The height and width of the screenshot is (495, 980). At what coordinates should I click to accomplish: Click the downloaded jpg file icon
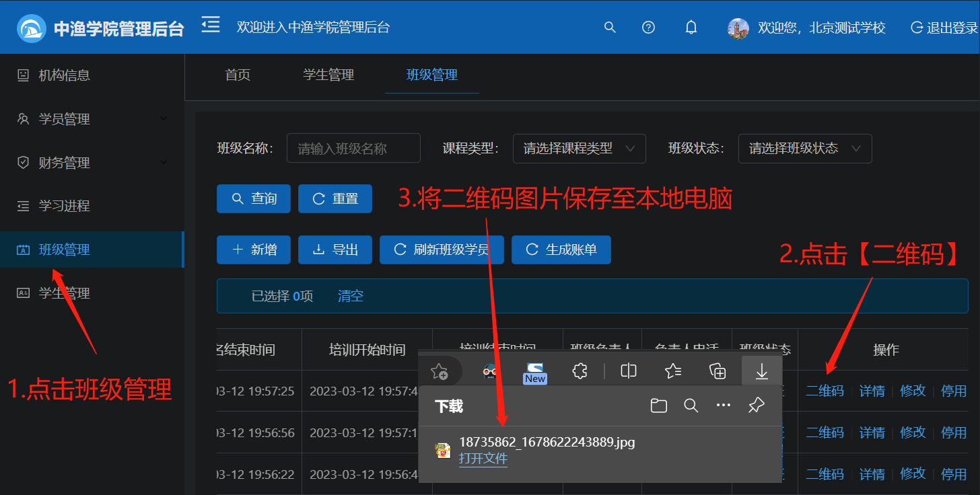442,450
